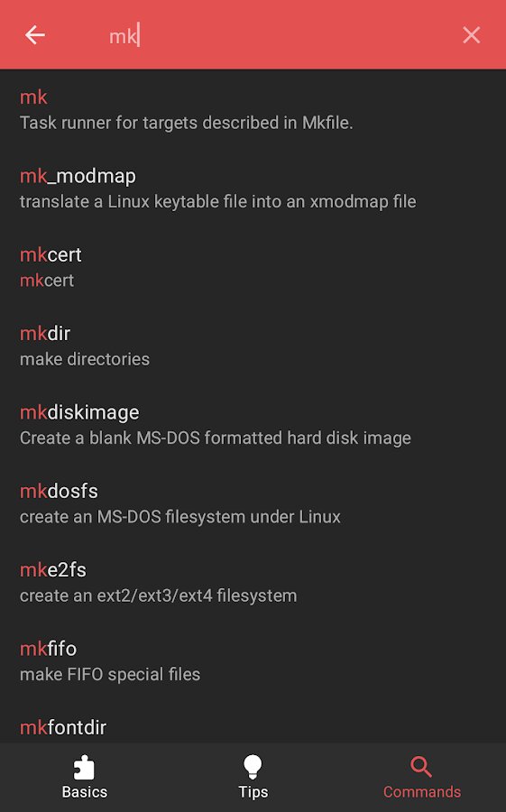Select the Commands tab label
Screen dimensions: 506x812
tap(421, 792)
